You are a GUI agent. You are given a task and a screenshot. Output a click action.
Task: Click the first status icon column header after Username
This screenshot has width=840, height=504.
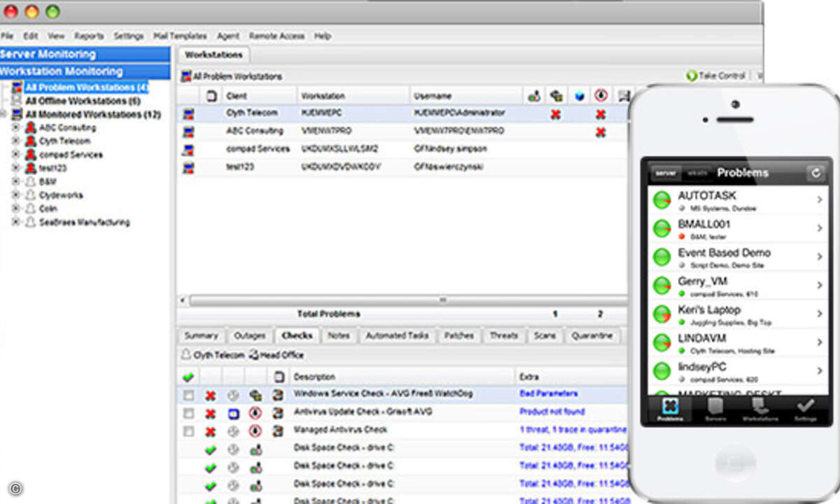tap(534, 96)
